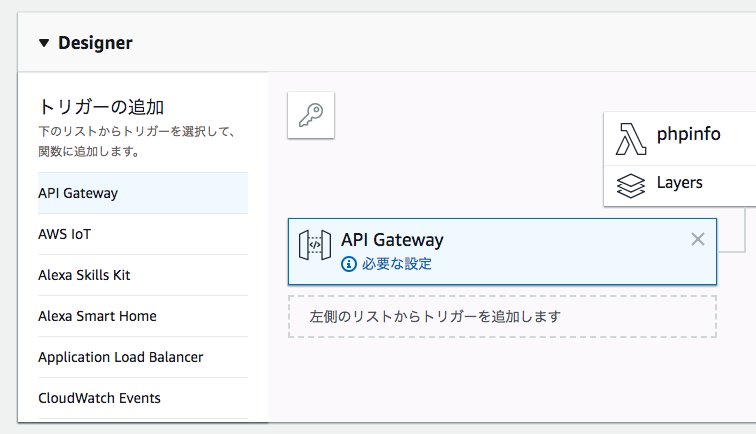Open the Layers row
The height and width of the screenshot is (434, 756).
coord(680,186)
